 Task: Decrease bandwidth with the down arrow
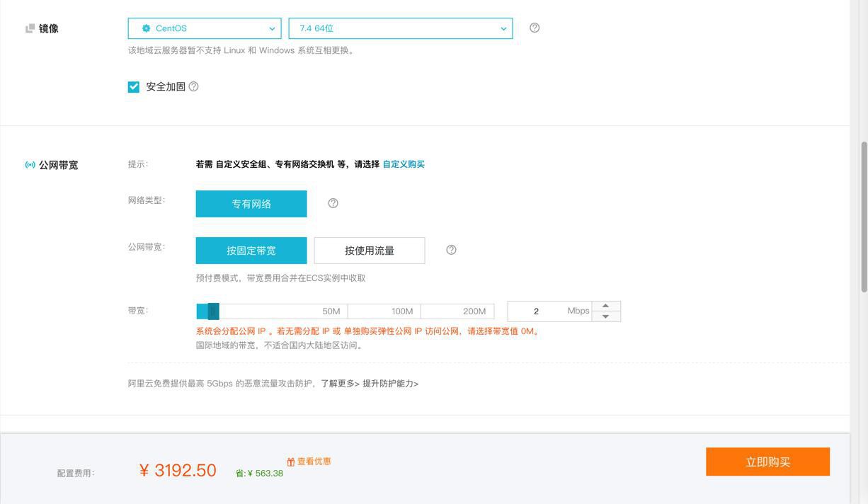[605, 316]
